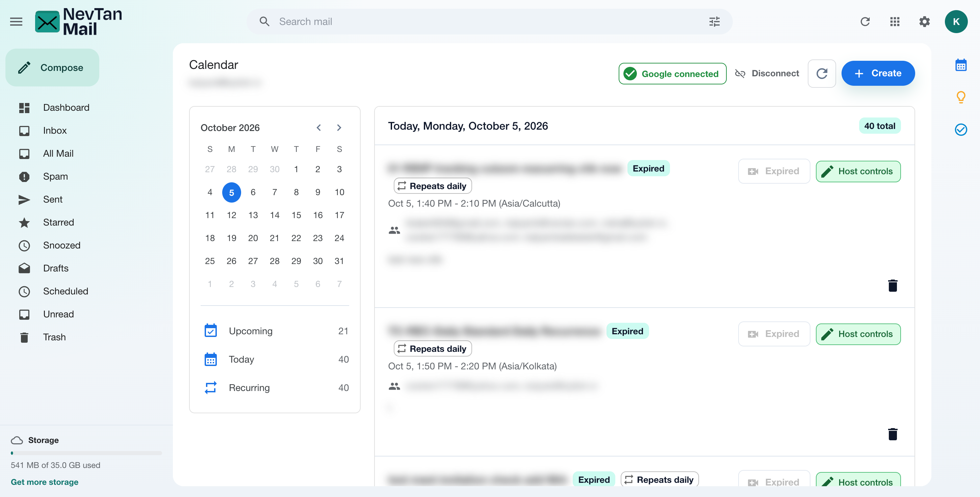
Task: Select October 12 in the mini calendar
Action: pos(231,215)
